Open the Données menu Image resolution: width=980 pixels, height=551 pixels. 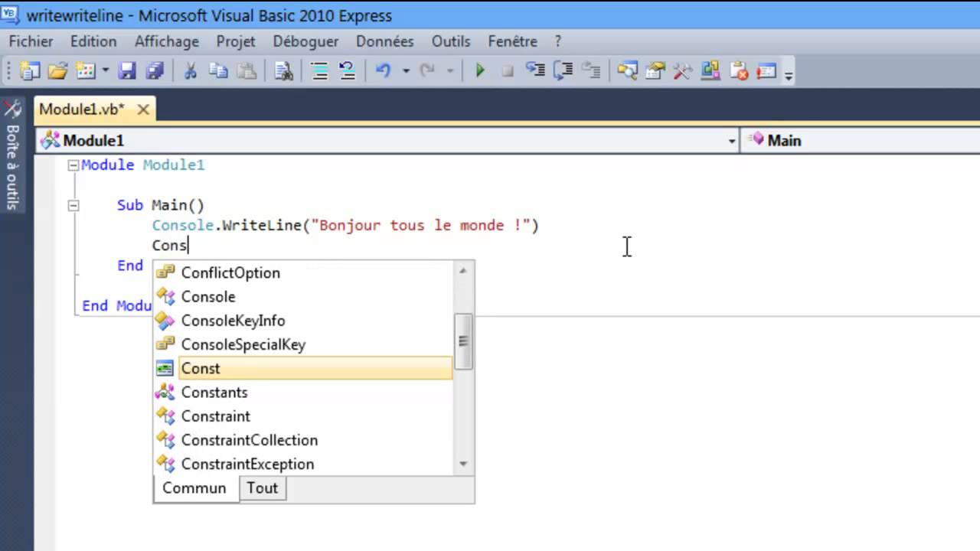tap(385, 41)
